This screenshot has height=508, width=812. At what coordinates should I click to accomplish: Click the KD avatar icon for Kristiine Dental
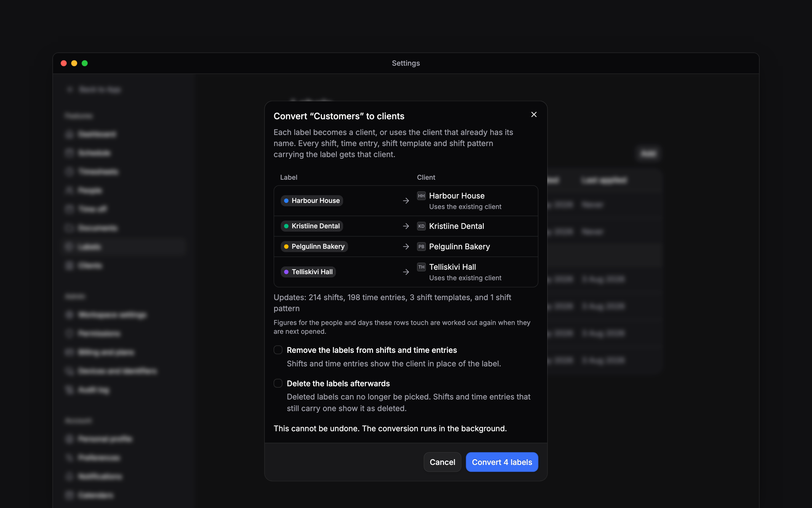tap(421, 226)
